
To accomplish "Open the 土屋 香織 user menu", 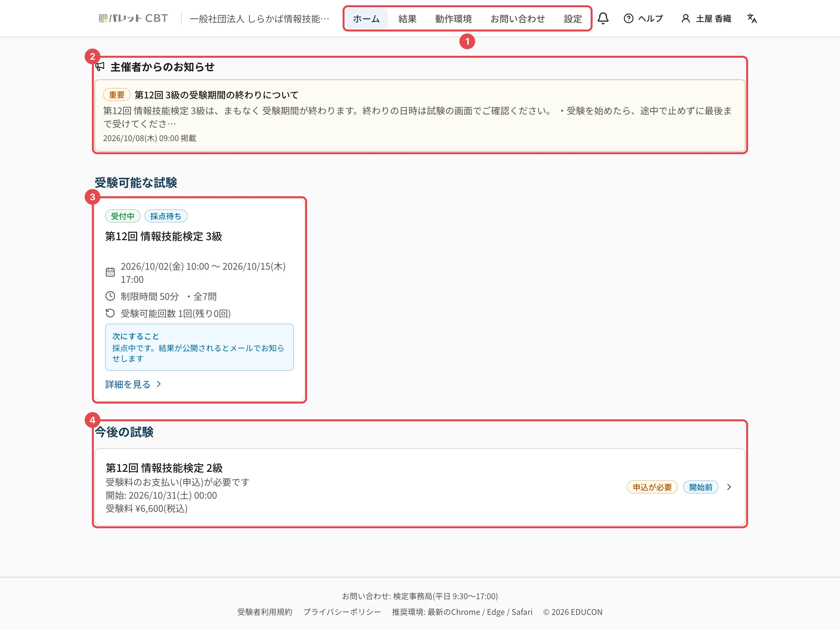I will tap(706, 18).
